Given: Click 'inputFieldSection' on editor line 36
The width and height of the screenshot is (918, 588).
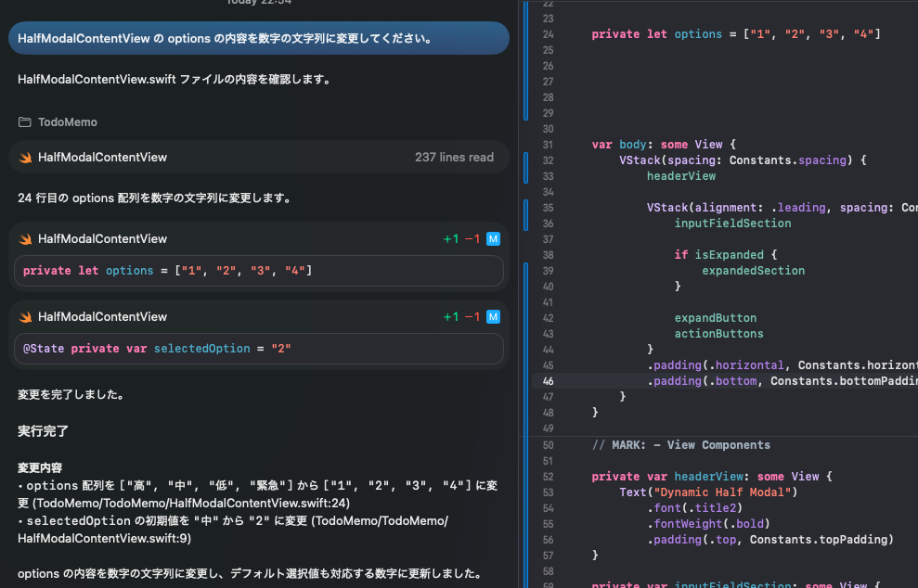Looking at the screenshot, I should (x=732, y=224).
